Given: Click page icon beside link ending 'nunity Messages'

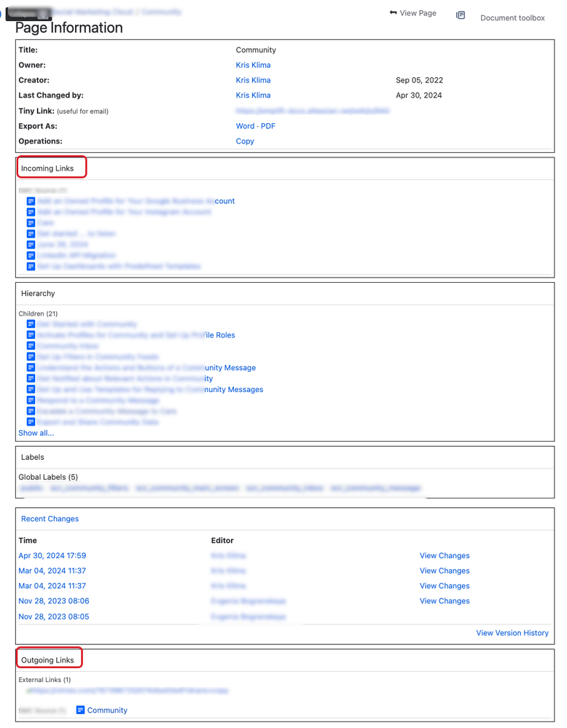Looking at the screenshot, I should [x=31, y=389].
